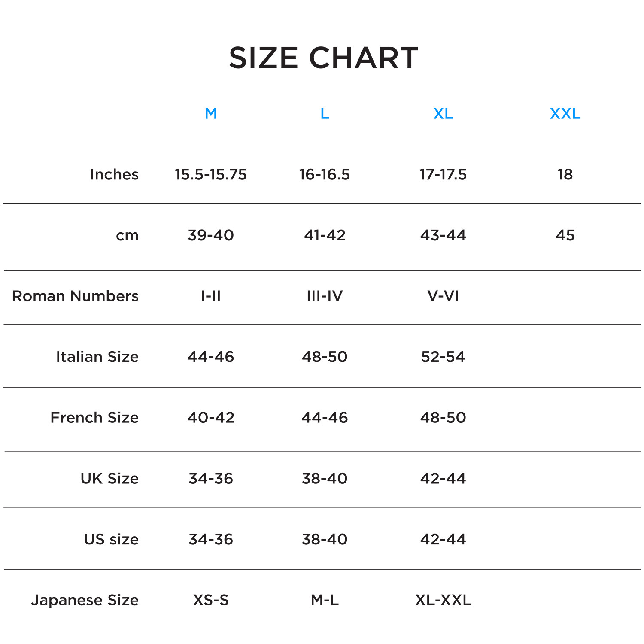Select the 15.5-15.75 inches cell
644x644 pixels.
(211, 174)
